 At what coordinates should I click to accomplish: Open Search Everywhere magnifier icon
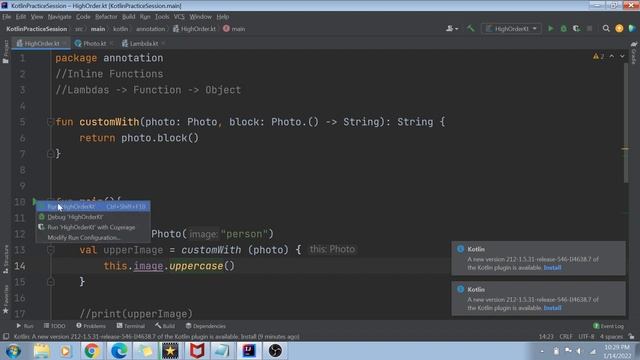click(x=606, y=29)
